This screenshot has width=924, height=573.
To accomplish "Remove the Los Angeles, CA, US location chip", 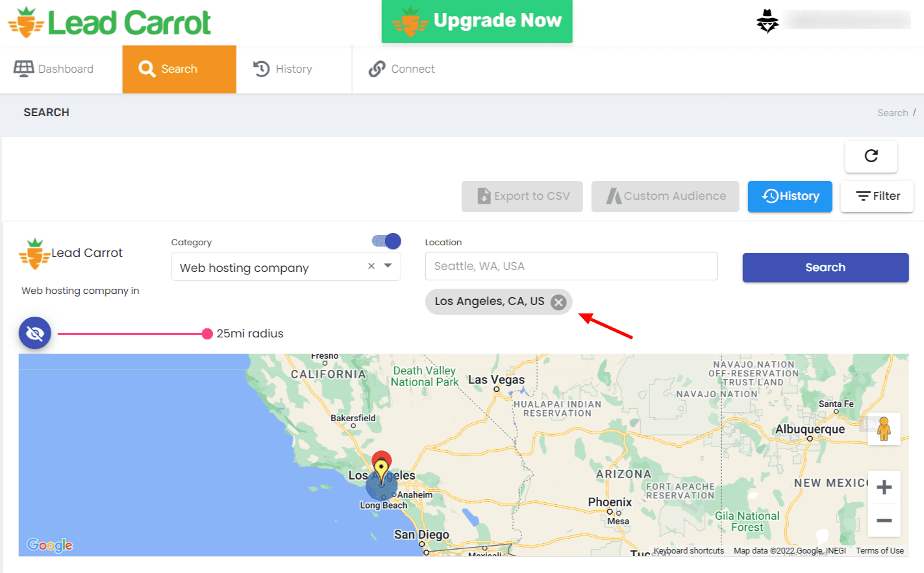I will [x=558, y=302].
